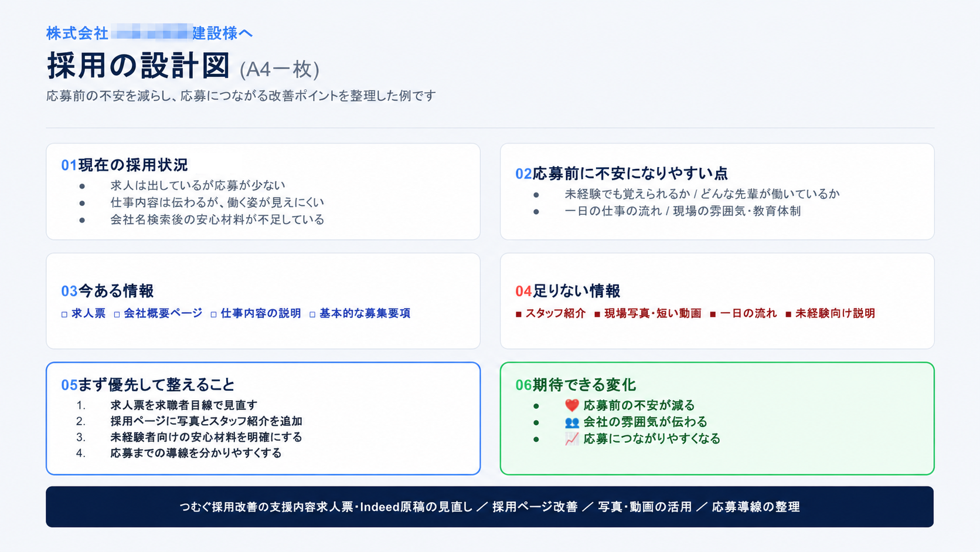Click the text 応募につながりやすくなる

tap(652, 439)
